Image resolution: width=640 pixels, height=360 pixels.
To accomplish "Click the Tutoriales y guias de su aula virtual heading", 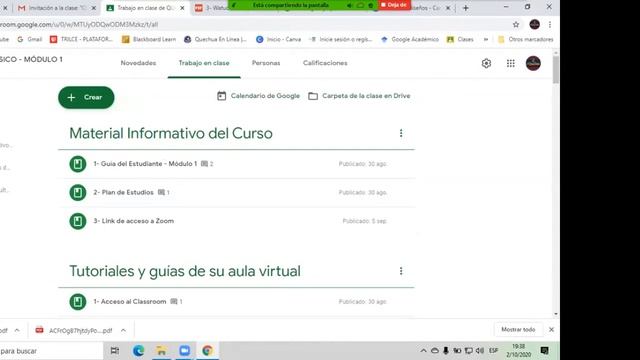I will 184,271.
